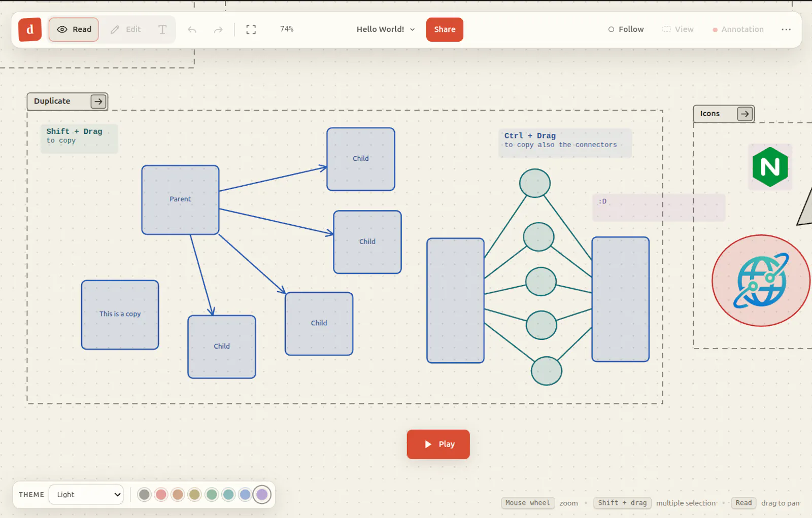This screenshot has height=518, width=812.
Task: Toggle fullscreen fit view icon
Action: 251,29
